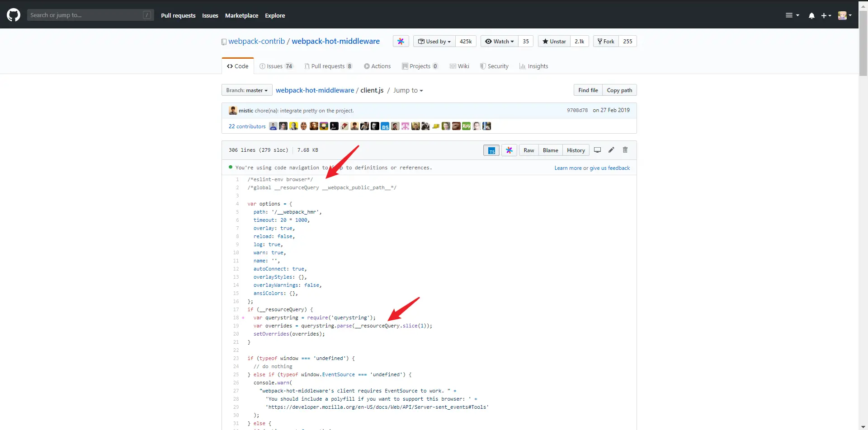Open file in GitHub Desktop icon
This screenshot has height=430, width=868.
pos(597,150)
